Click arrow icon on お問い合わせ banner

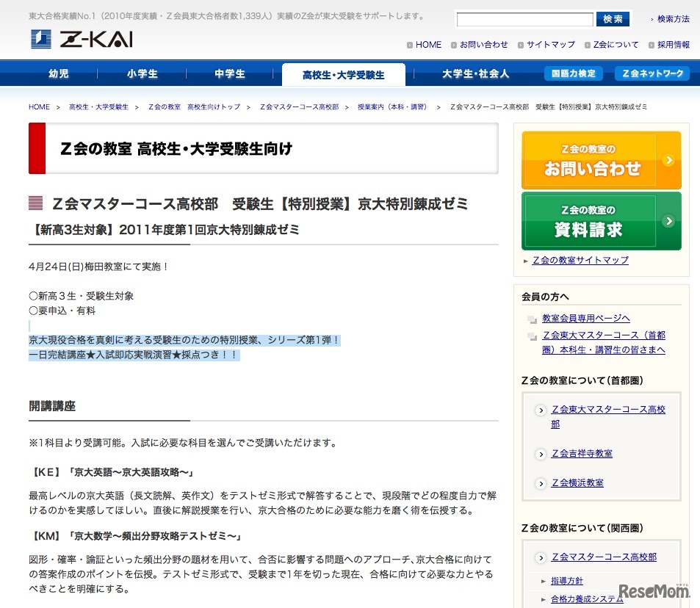point(668,160)
